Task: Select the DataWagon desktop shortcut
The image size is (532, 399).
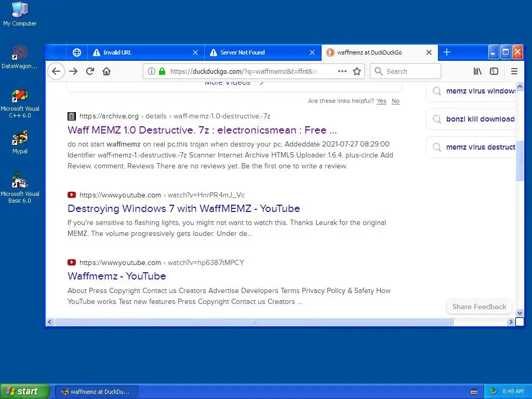Action: (20, 57)
